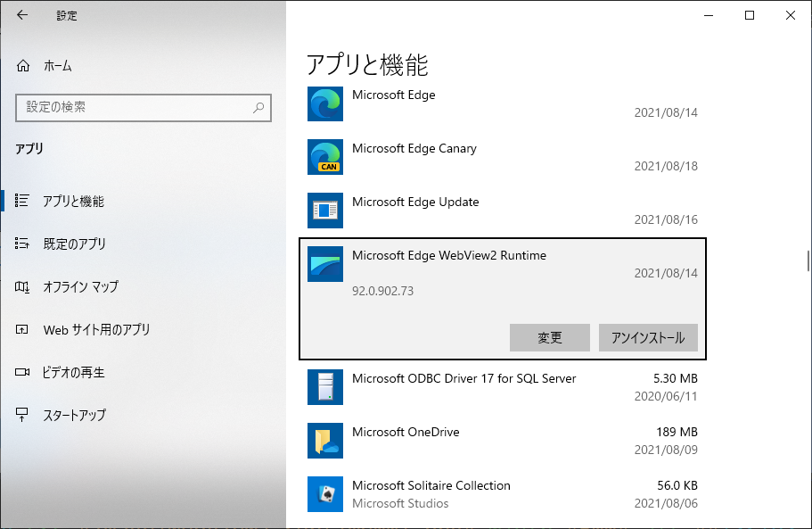
Task: Click the Microsoft OneDrive icon
Action: tap(324, 441)
